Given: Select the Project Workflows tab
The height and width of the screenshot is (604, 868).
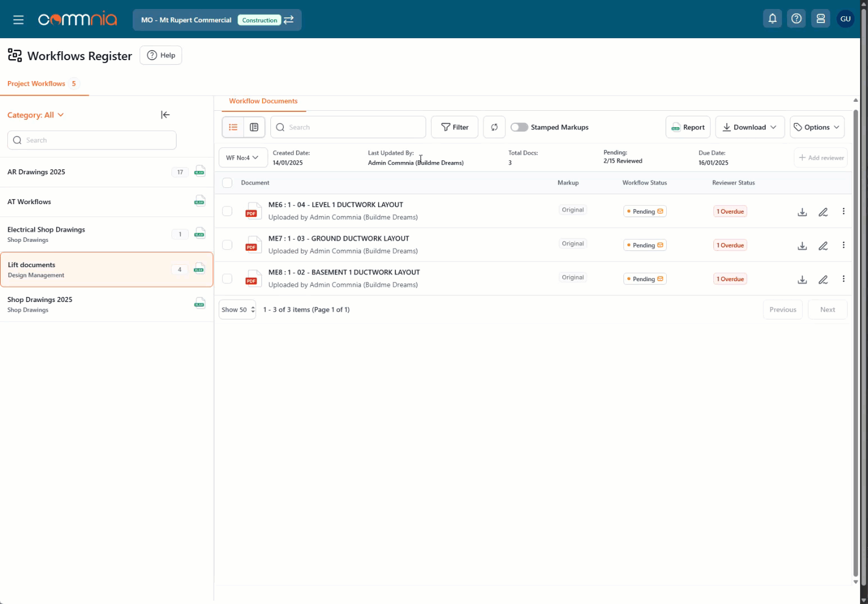Looking at the screenshot, I should click(x=37, y=84).
